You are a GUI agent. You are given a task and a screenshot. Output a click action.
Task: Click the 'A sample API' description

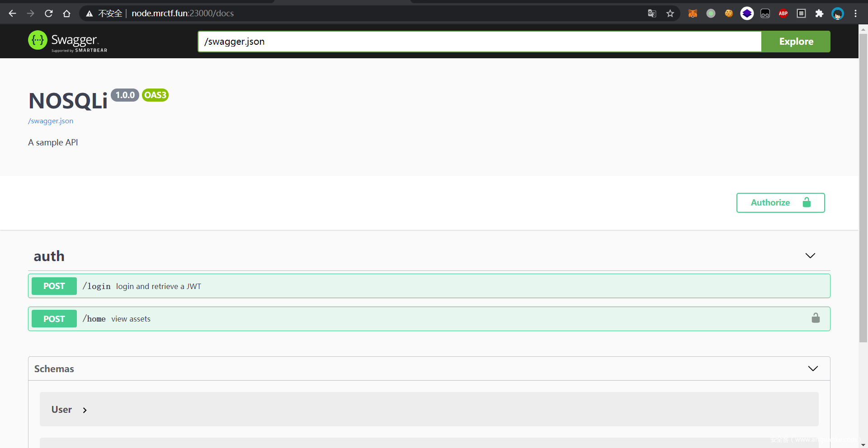point(53,143)
